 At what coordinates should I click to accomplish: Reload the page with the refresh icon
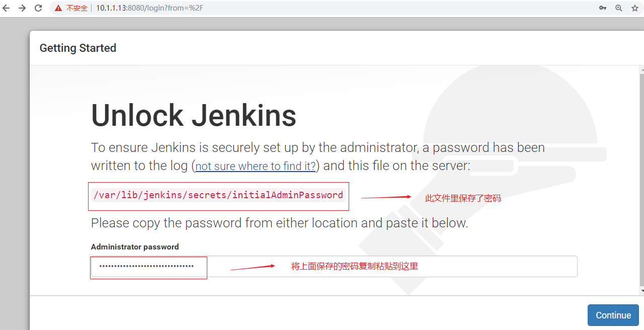tap(38, 8)
